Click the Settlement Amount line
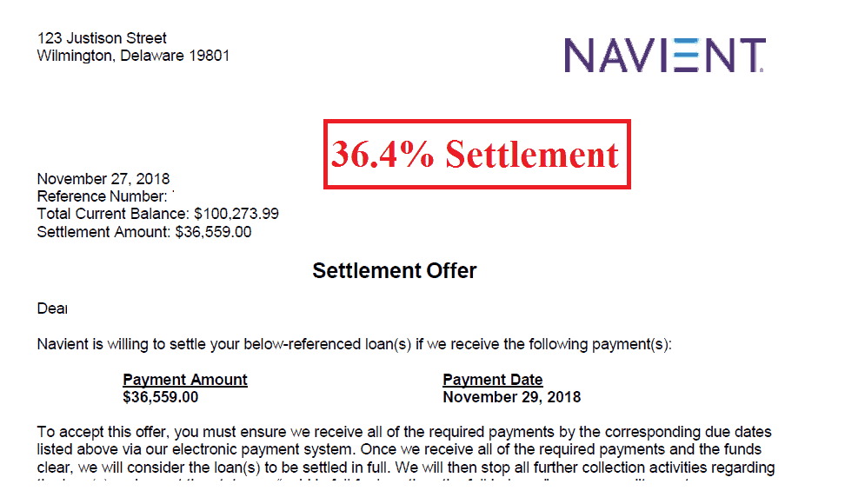 point(144,232)
